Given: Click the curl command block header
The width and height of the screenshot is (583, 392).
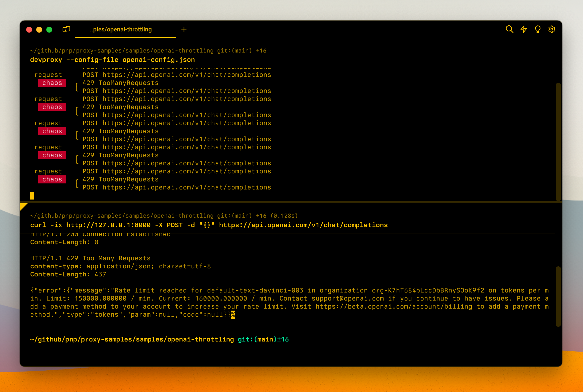Looking at the screenshot, I should coord(209,225).
